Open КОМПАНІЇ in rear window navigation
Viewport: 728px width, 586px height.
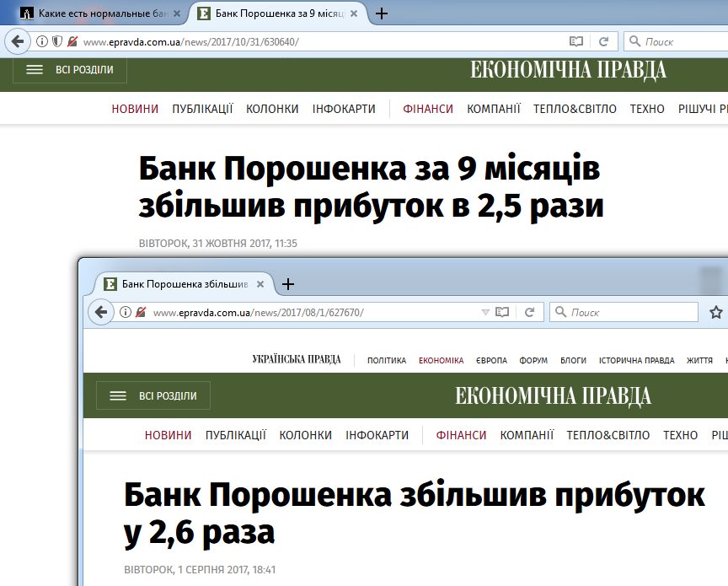click(x=494, y=109)
